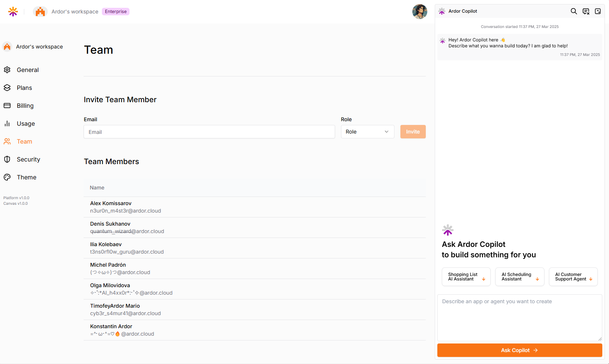The height and width of the screenshot is (364, 609).
Task: Click Ardor's workspace label in sidebar
Action: [40, 47]
